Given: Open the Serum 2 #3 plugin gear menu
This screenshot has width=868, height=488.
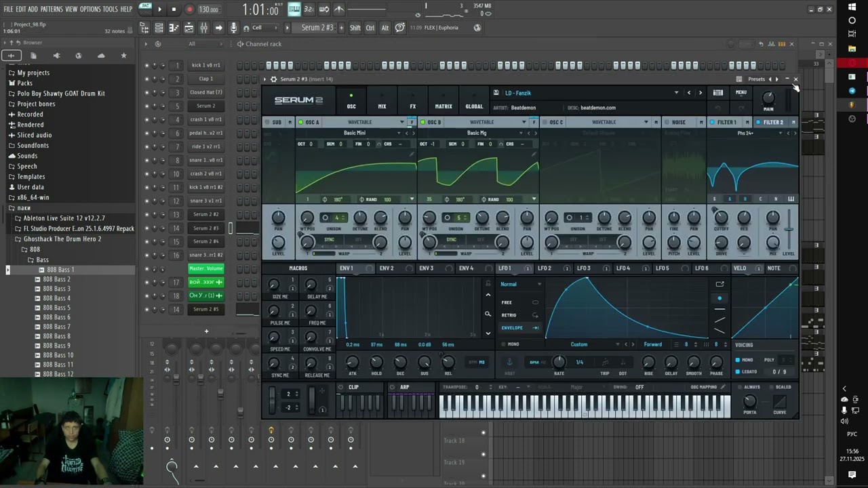Looking at the screenshot, I should point(273,79).
